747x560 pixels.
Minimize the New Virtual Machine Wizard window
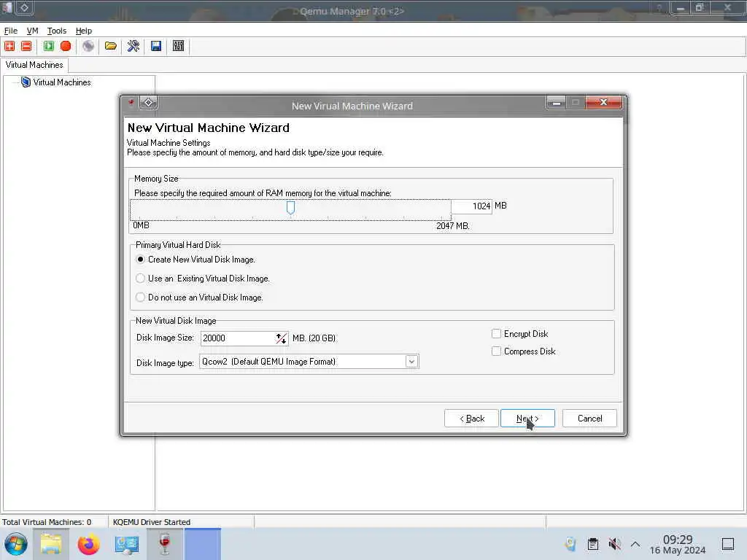point(556,102)
